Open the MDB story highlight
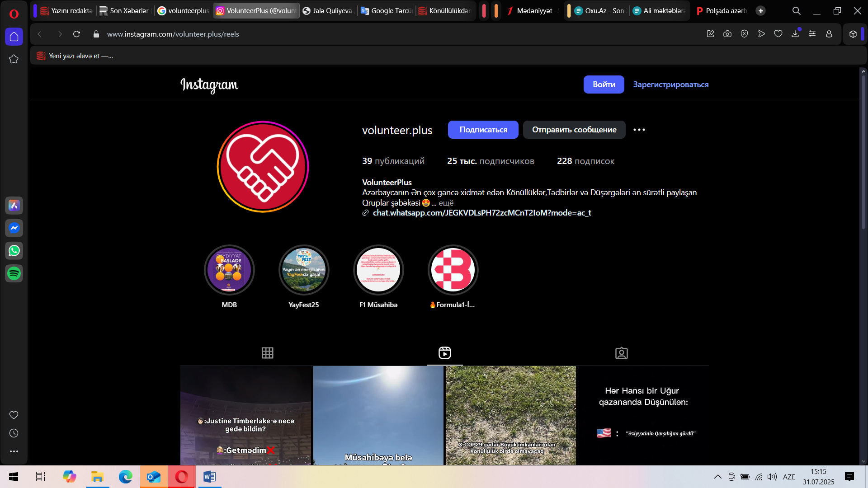Screen dimensions: 868x488 [229, 270]
